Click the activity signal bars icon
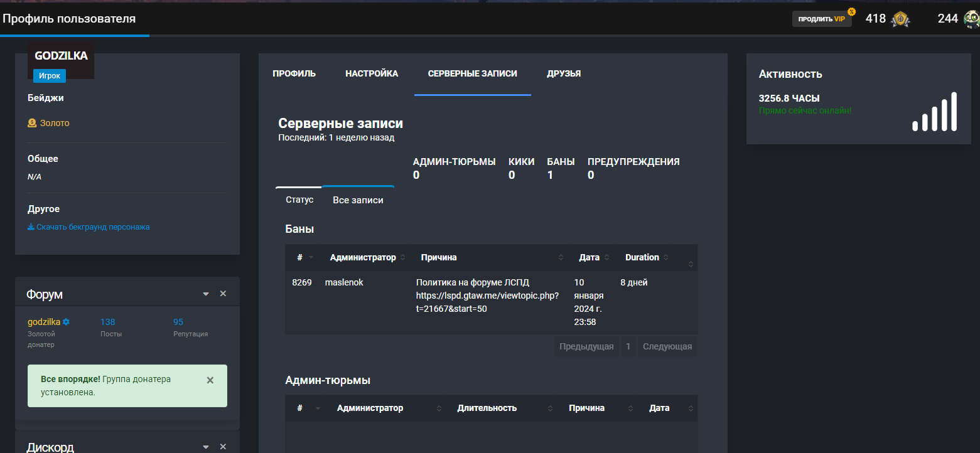Screen dimensions: 980x453 click(934, 112)
